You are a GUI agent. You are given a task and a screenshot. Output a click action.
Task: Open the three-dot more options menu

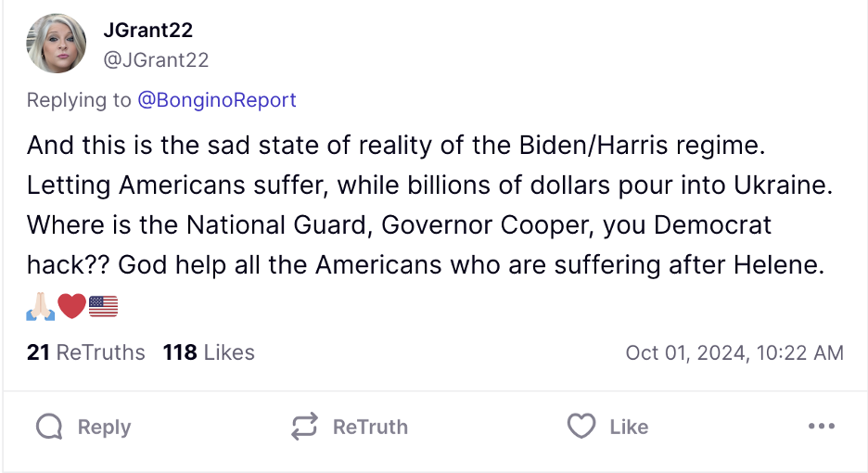tap(821, 427)
